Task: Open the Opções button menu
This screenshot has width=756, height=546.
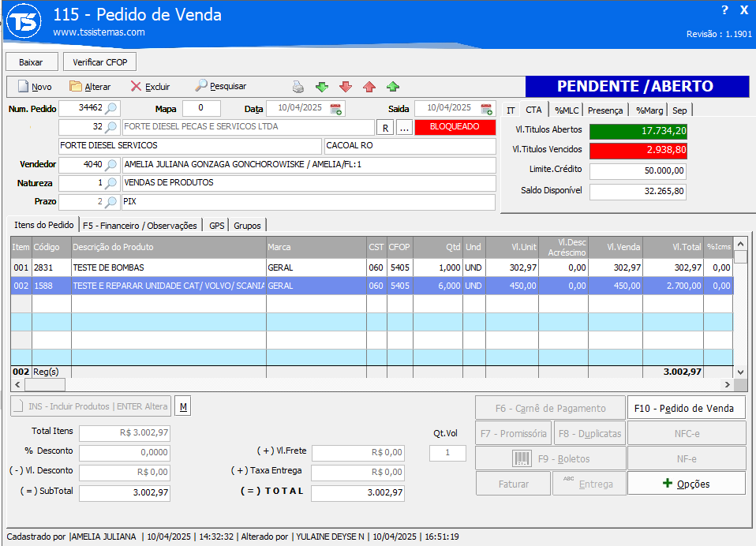Action: pyautogui.click(x=686, y=484)
